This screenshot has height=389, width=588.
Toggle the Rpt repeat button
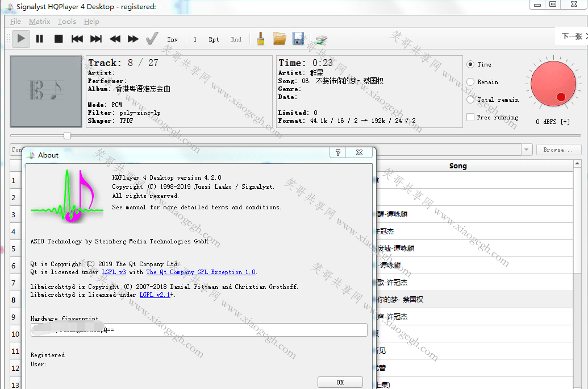[x=214, y=39]
